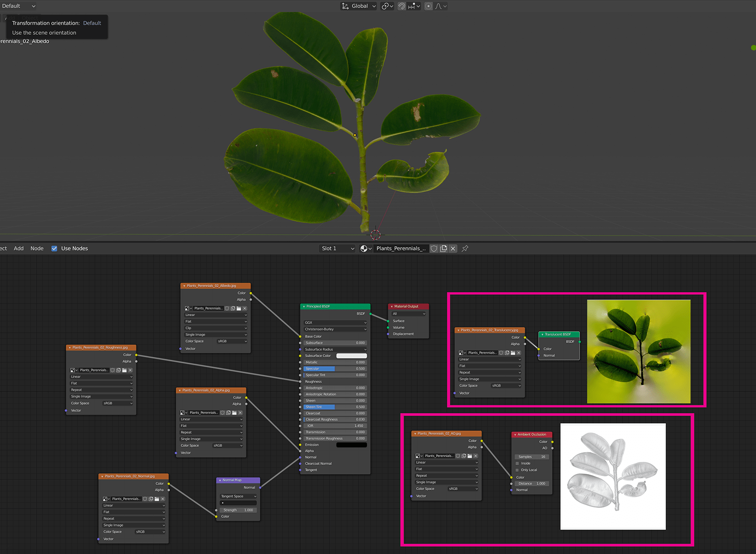
Task: Open Global transform orientation dropdown
Action: tap(359, 6)
